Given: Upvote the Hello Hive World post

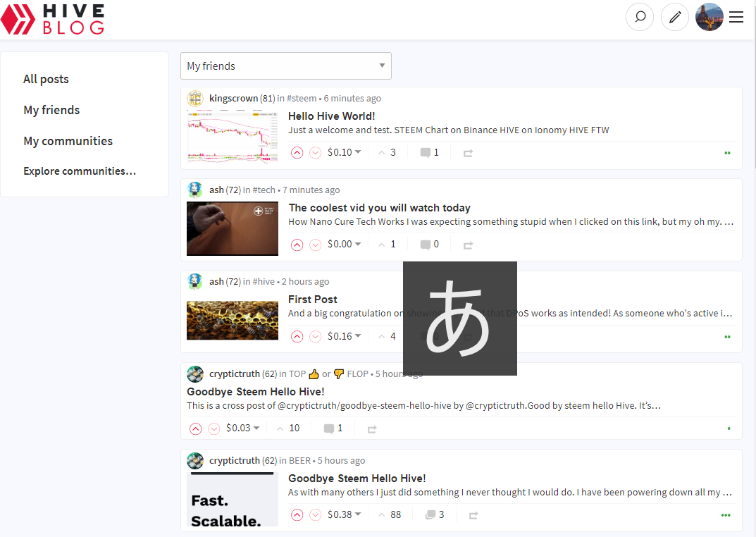Looking at the screenshot, I should (x=297, y=153).
